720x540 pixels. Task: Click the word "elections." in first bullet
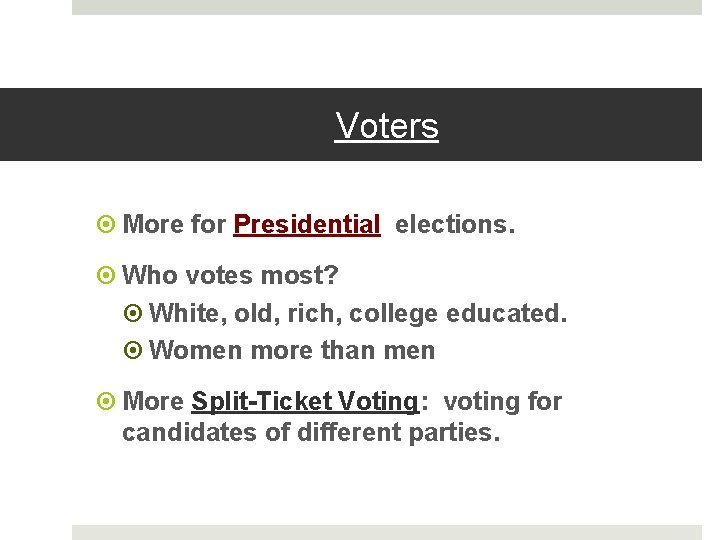coord(455,225)
